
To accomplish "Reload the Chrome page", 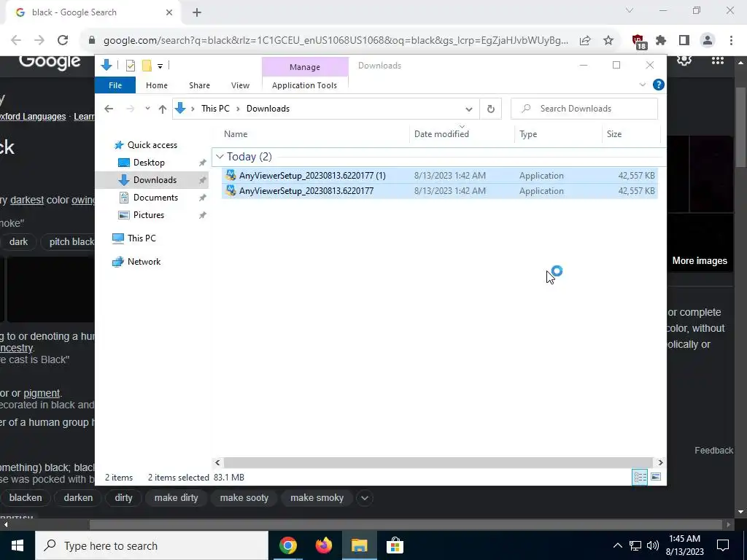I will click(x=63, y=41).
